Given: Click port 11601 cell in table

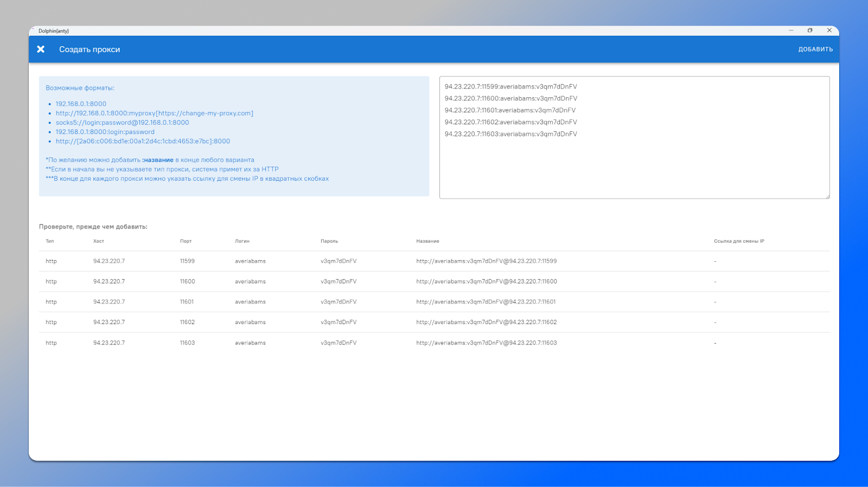Looking at the screenshot, I should 187,302.
